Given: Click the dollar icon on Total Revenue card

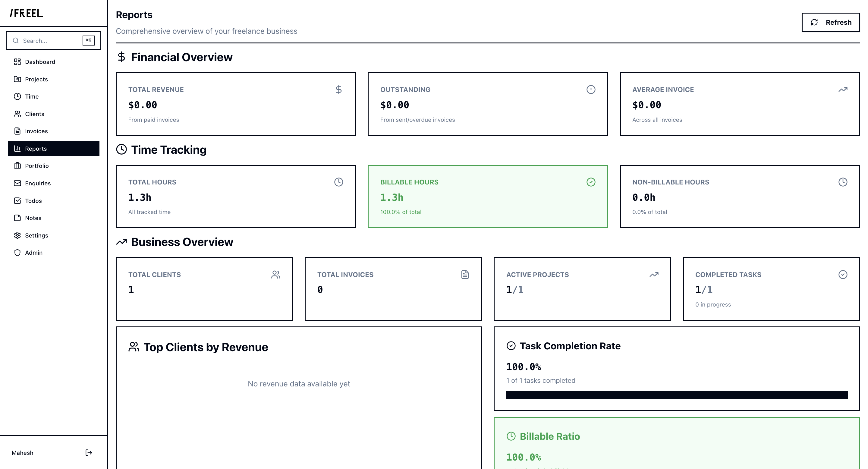Looking at the screenshot, I should [x=338, y=89].
